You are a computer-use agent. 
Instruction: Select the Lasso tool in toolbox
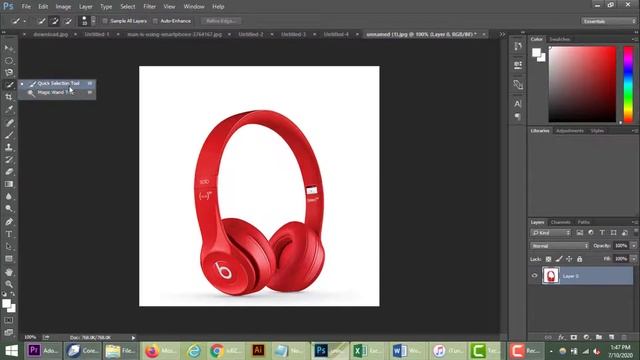(x=9, y=72)
